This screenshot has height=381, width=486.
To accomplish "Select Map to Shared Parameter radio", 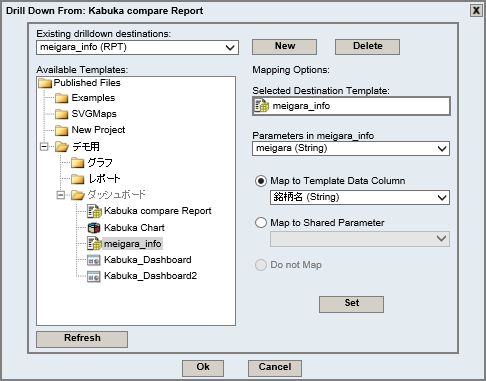I will point(261,223).
